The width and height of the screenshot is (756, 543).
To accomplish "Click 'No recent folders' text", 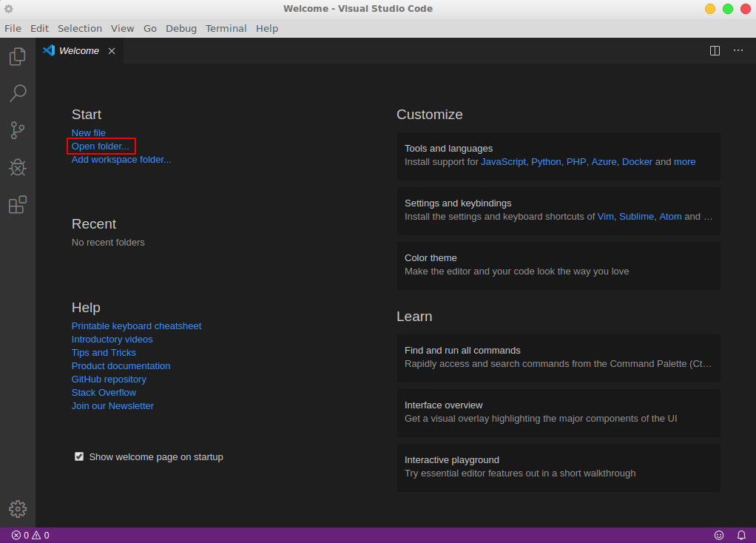I will click(x=108, y=243).
